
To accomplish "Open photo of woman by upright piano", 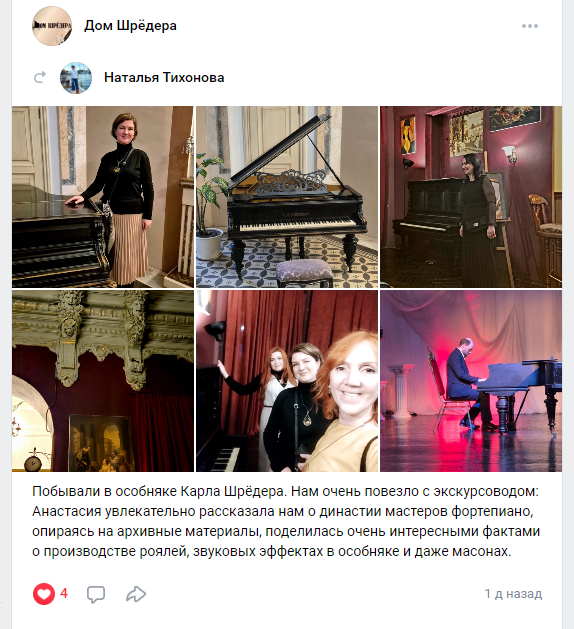I will tap(471, 197).
